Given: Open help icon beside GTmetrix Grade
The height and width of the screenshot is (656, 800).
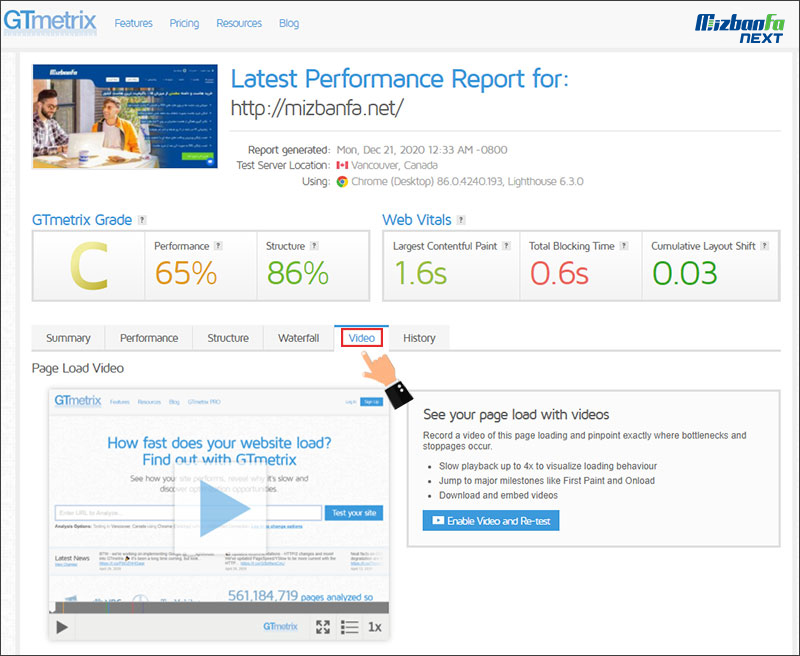Looking at the screenshot, I should (142, 220).
